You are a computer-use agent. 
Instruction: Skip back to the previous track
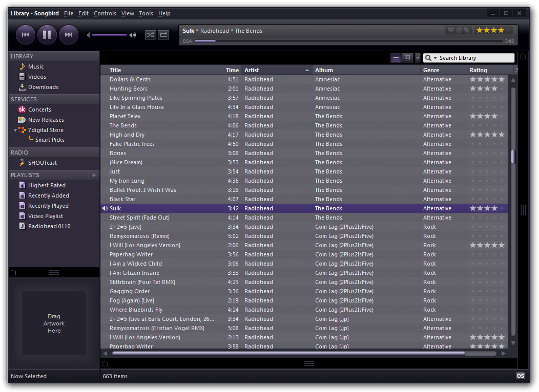(x=26, y=35)
